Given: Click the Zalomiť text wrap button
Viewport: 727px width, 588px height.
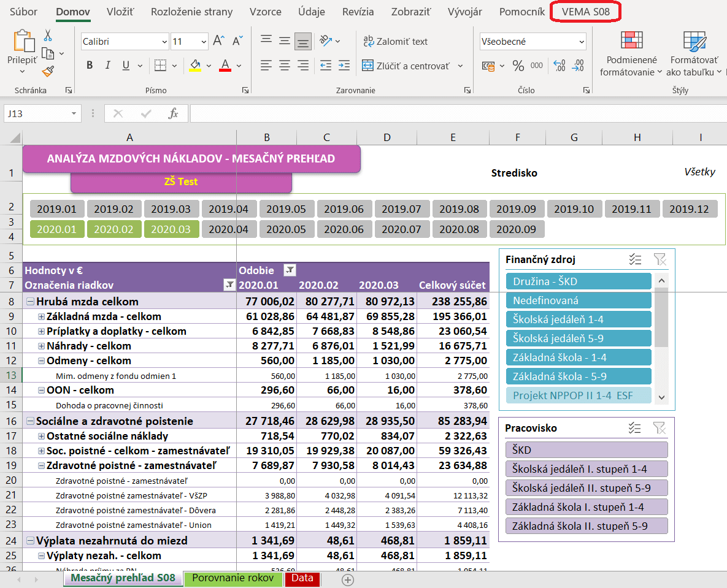Looking at the screenshot, I should (396, 41).
